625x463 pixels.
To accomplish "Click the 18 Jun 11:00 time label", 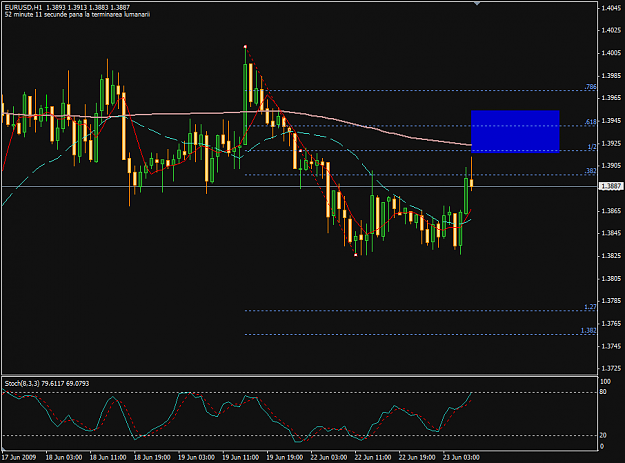I will (x=107, y=457).
